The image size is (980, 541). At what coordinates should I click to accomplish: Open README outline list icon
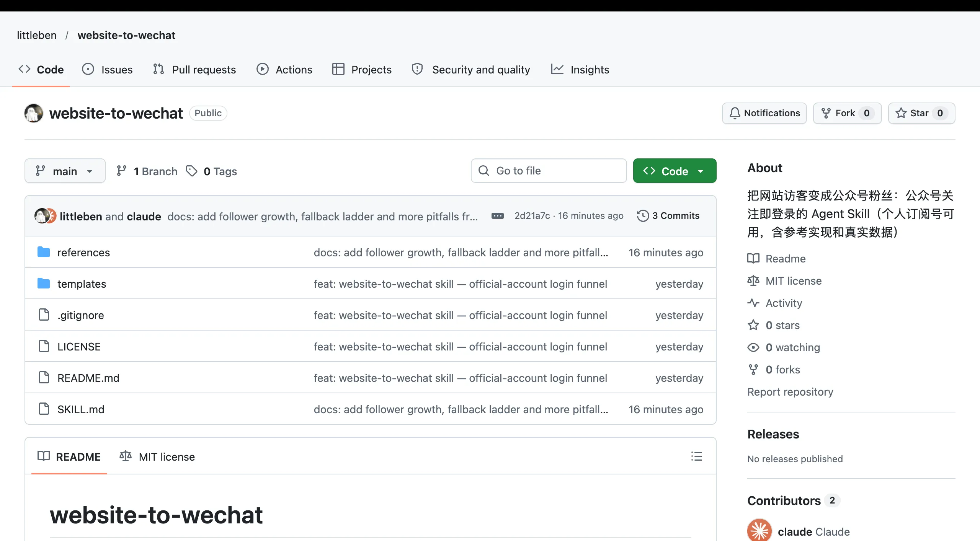click(696, 456)
